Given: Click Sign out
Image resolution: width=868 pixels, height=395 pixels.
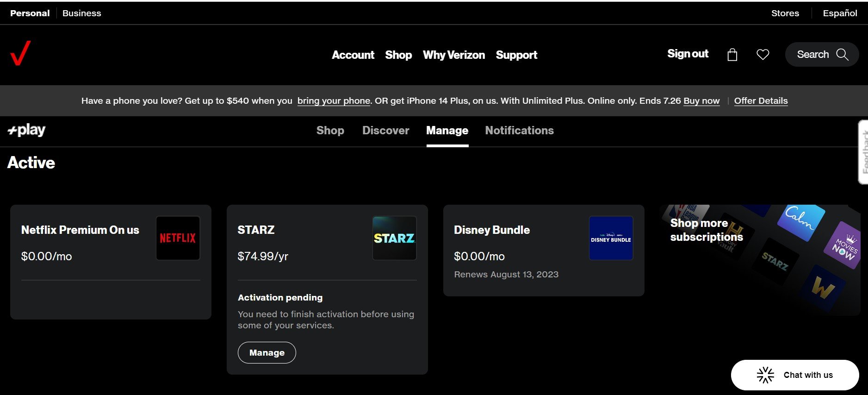Looking at the screenshot, I should tap(688, 54).
